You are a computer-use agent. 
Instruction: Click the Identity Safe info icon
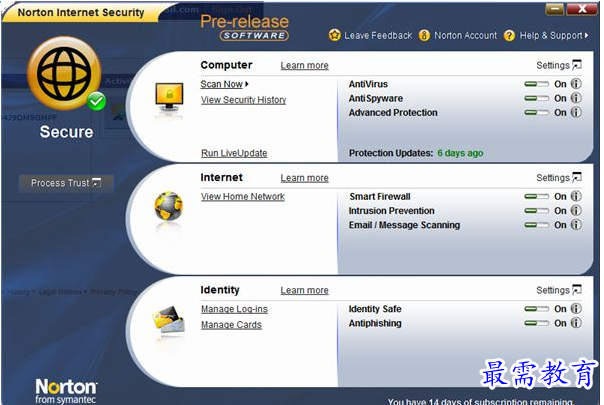(x=576, y=309)
